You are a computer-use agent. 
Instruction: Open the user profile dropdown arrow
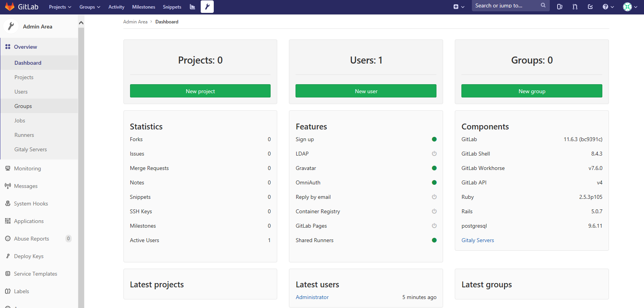[635, 7]
